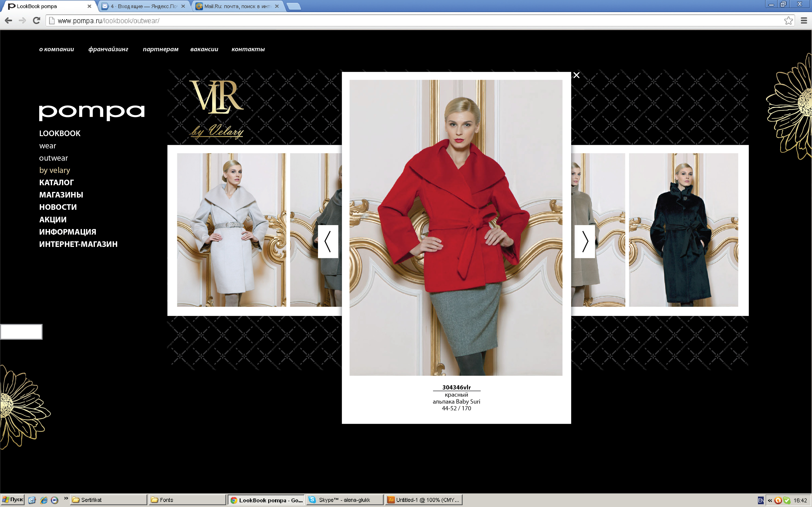
Task: Go to the previous lookbook photo
Action: (328, 241)
